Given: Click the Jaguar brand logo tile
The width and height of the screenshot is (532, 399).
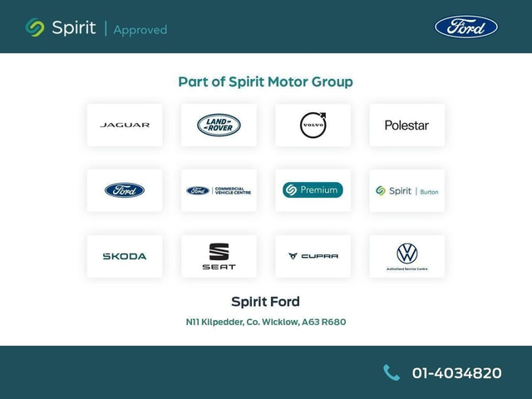Looking at the screenshot, I should pyautogui.click(x=125, y=125).
